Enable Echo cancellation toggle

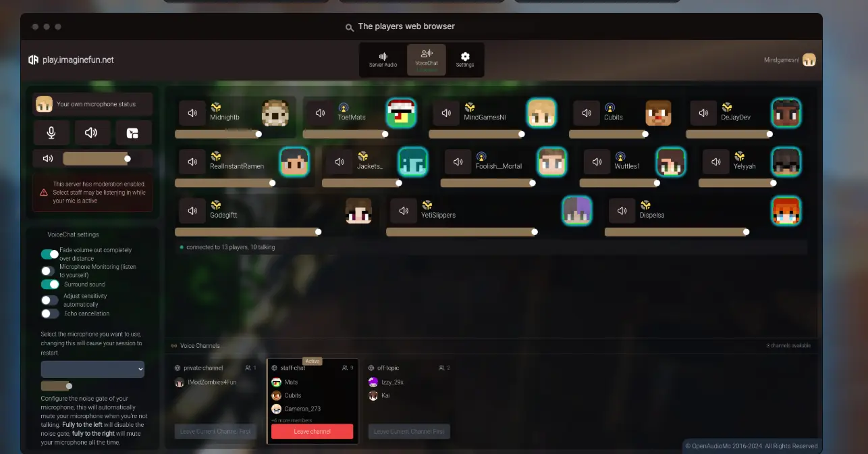(50, 313)
